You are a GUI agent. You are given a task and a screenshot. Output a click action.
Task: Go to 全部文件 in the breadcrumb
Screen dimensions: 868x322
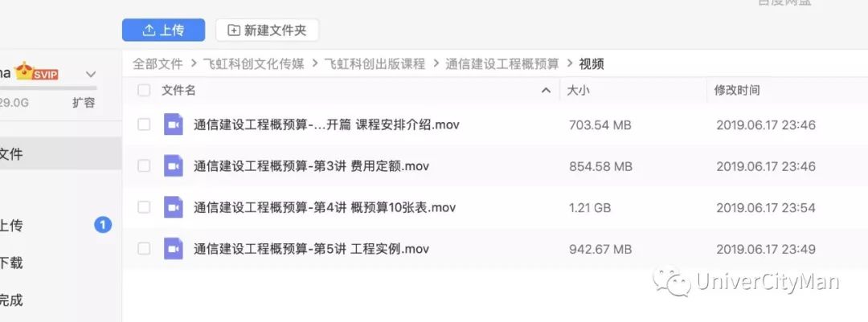pos(158,63)
